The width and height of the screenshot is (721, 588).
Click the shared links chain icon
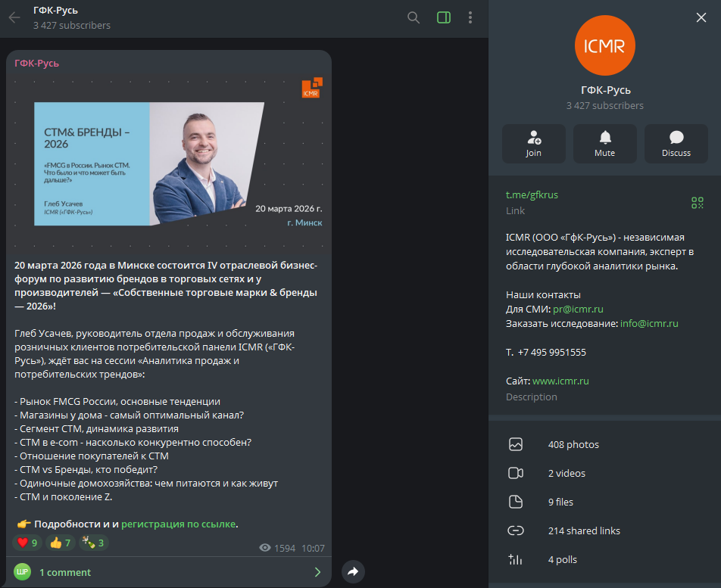click(x=516, y=530)
